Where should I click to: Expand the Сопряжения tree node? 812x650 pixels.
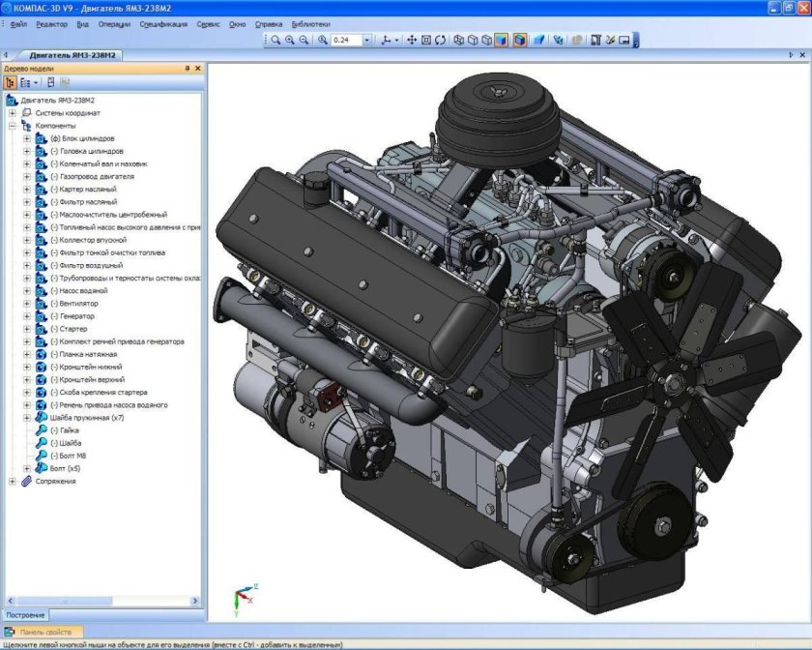[x=13, y=481]
